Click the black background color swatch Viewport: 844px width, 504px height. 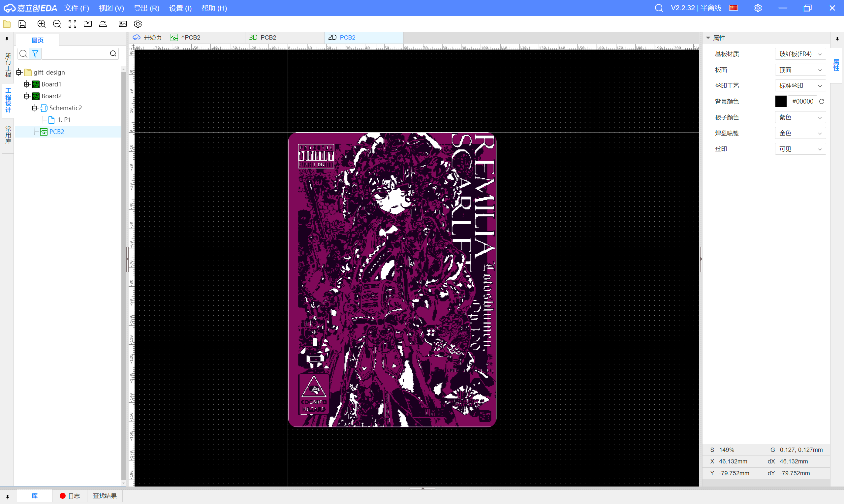coord(781,101)
